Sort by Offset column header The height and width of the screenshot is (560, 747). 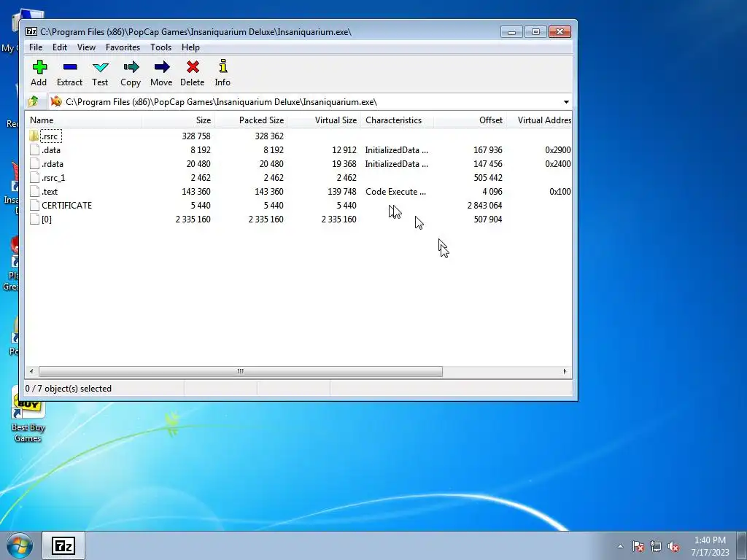pyautogui.click(x=470, y=120)
